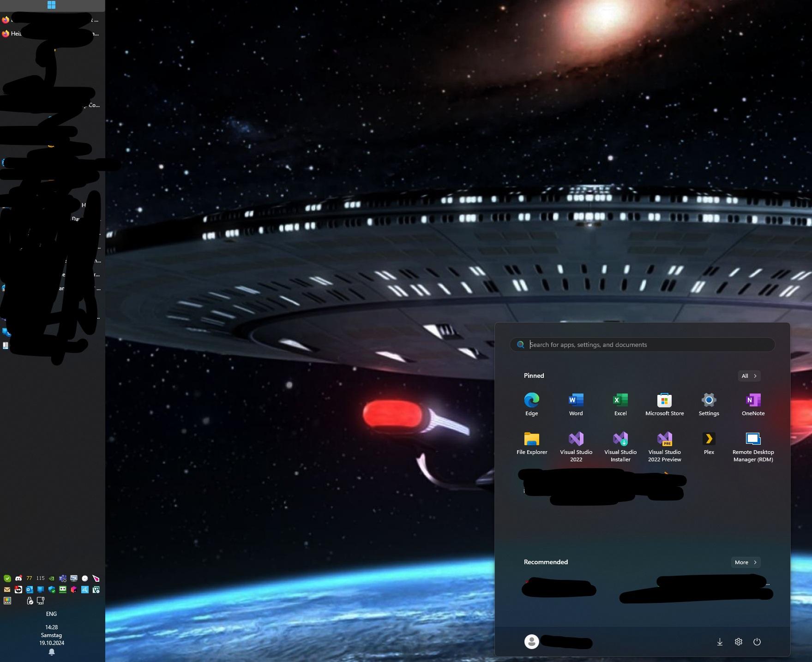Image resolution: width=812 pixels, height=662 pixels.
Task: Open the pinned Settings app
Action: pyautogui.click(x=709, y=405)
